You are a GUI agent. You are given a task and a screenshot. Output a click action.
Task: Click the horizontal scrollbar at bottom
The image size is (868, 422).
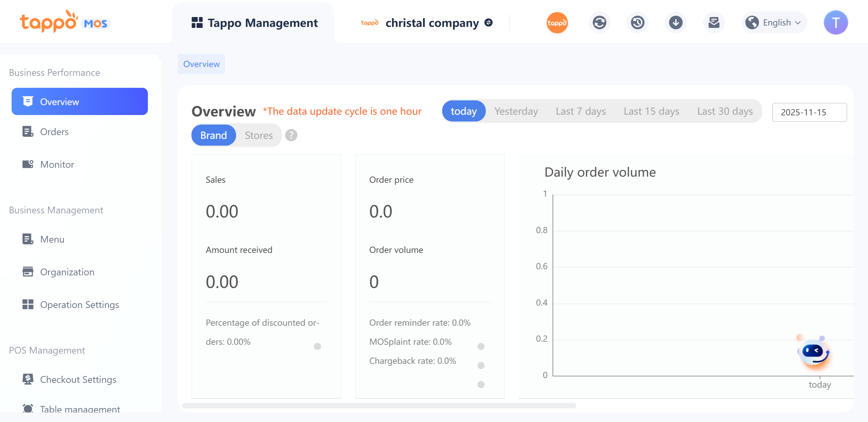(x=379, y=406)
